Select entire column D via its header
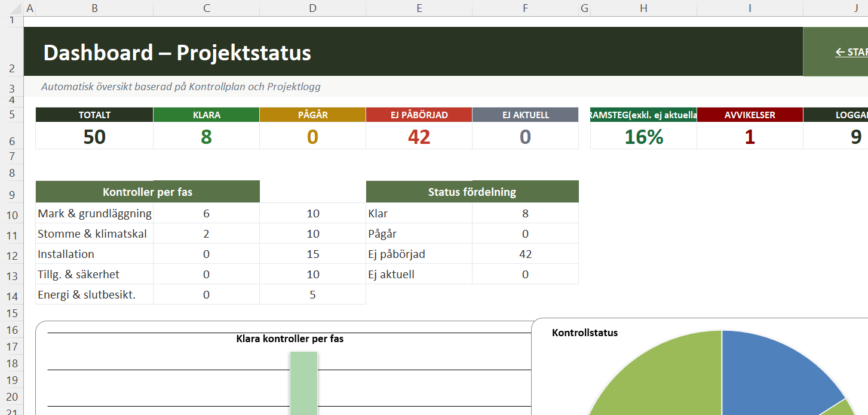The height and width of the screenshot is (415, 868). coord(312,8)
